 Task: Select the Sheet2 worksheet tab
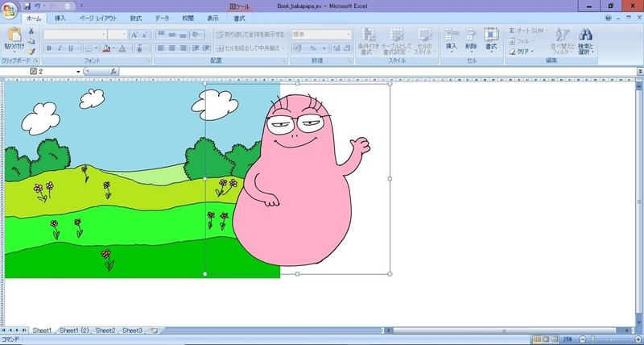coord(105,330)
